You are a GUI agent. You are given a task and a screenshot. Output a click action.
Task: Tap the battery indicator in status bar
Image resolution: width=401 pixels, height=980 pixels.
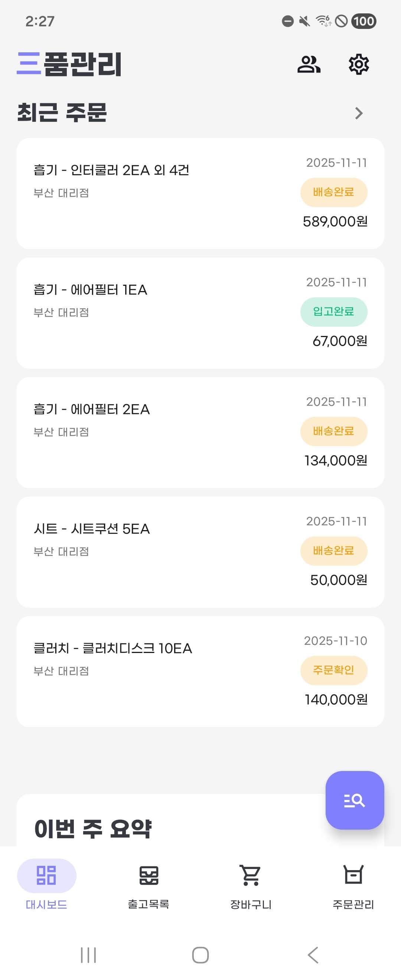(x=364, y=21)
